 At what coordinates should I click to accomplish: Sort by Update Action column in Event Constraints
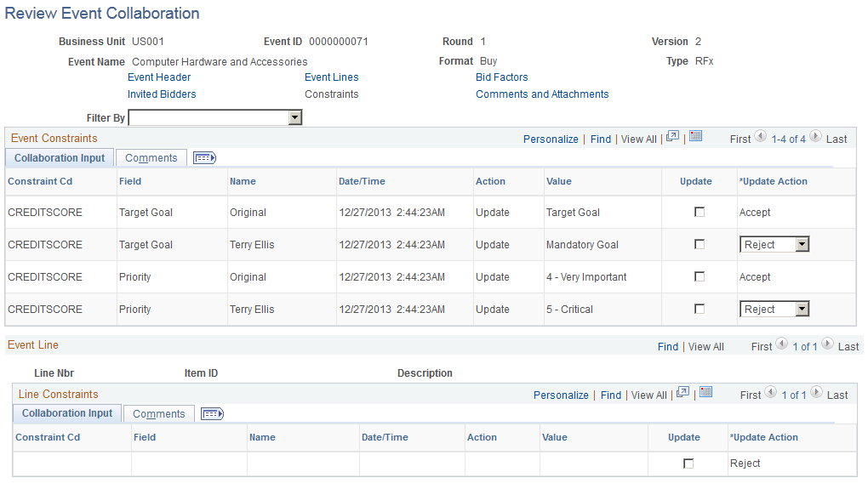[774, 181]
